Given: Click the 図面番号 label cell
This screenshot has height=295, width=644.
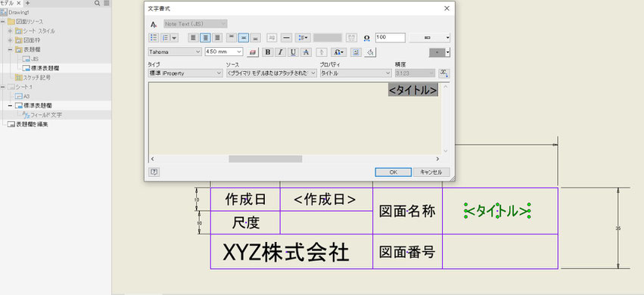Looking at the screenshot, I should coord(407,252).
